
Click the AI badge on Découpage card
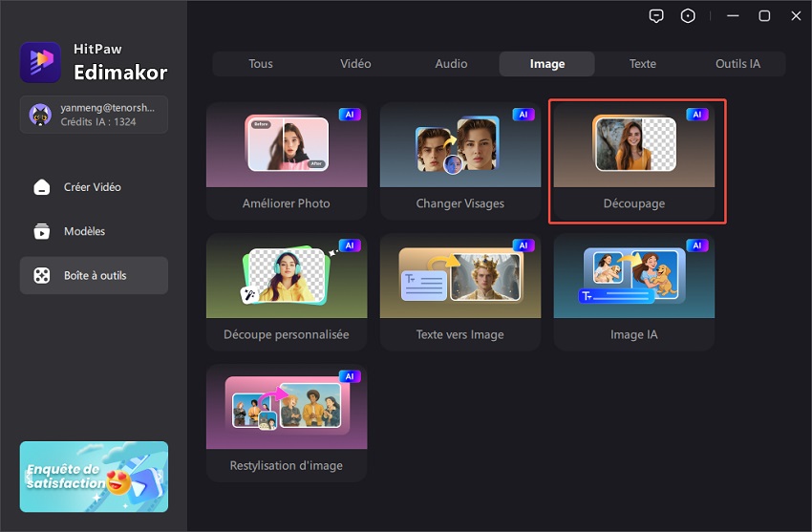click(x=697, y=115)
